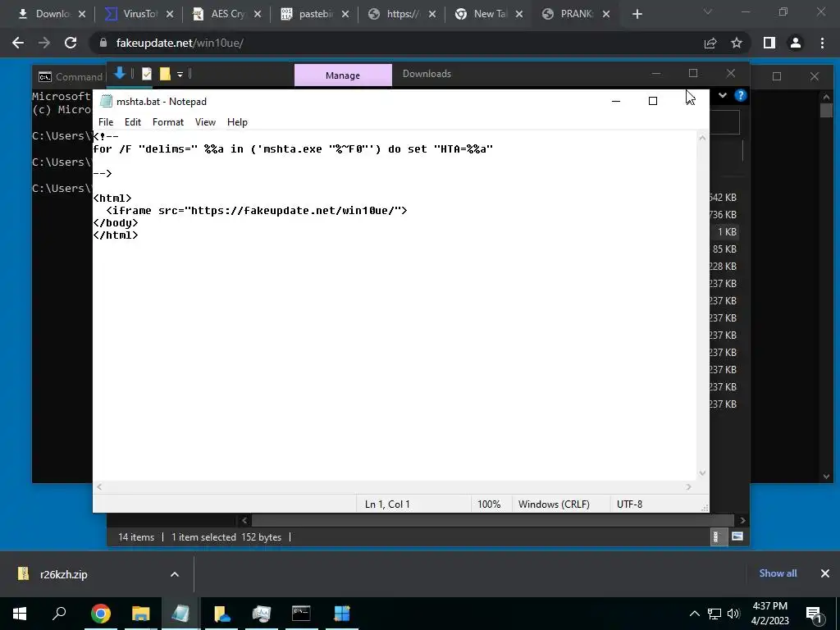The width and height of the screenshot is (840, 630).
Task: Open Notepad Edit menu
Action: coord(133,122)
